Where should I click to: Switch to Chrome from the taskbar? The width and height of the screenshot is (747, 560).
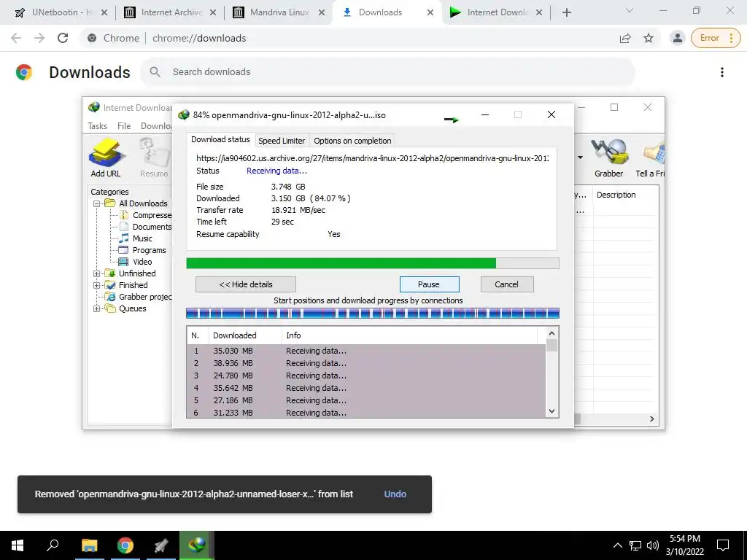(125, 545)
